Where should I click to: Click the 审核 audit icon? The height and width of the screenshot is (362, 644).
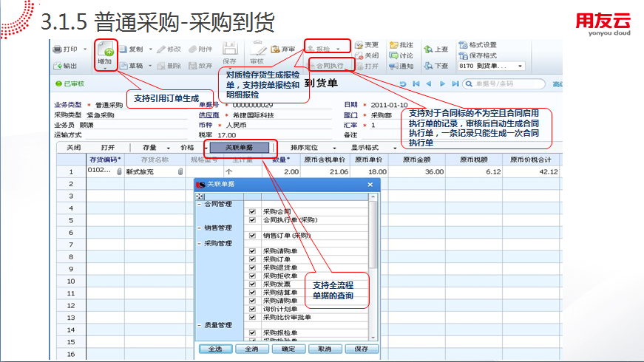pyautogui.click(x=257, y=49)
